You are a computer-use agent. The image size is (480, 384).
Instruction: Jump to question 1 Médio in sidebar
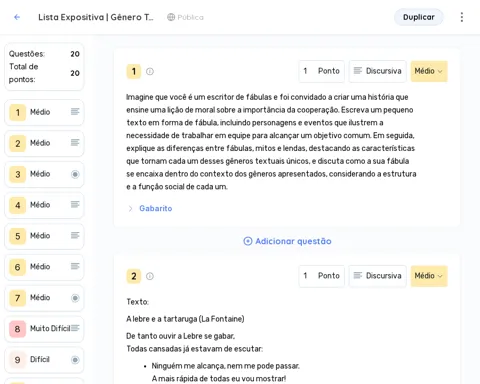click(x=44, y=112)
